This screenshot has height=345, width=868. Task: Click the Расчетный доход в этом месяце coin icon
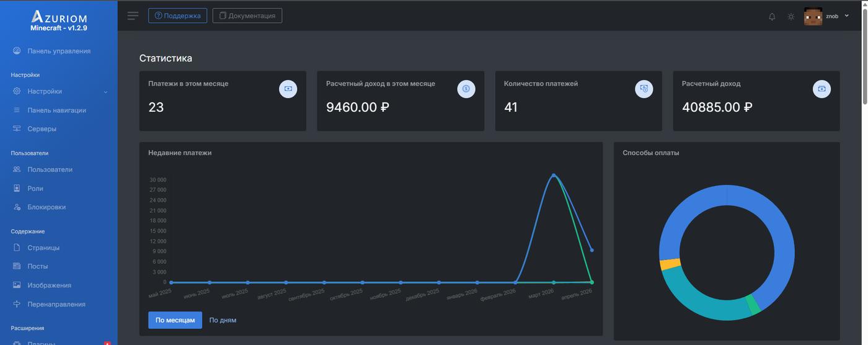(466, 89)
